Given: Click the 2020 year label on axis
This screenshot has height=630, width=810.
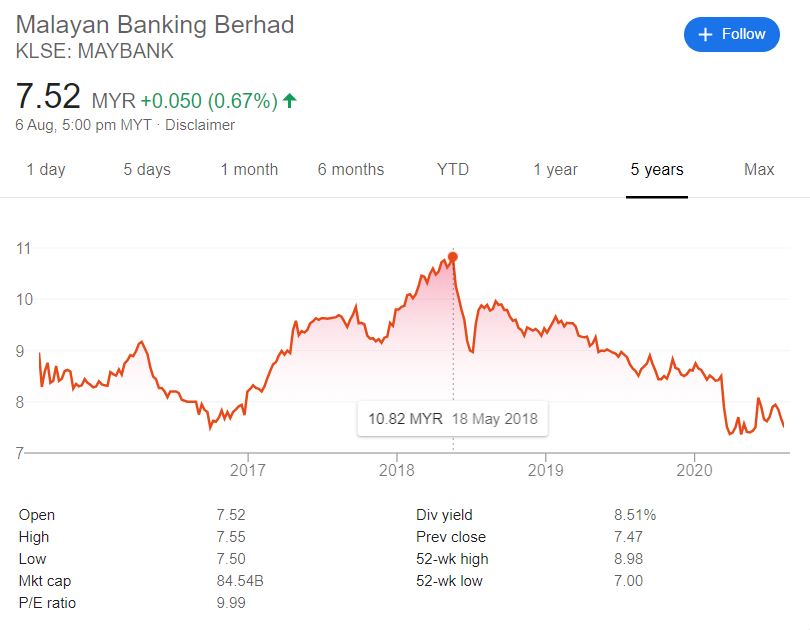Looking at the screenshot, I should [x=694, y=470].
